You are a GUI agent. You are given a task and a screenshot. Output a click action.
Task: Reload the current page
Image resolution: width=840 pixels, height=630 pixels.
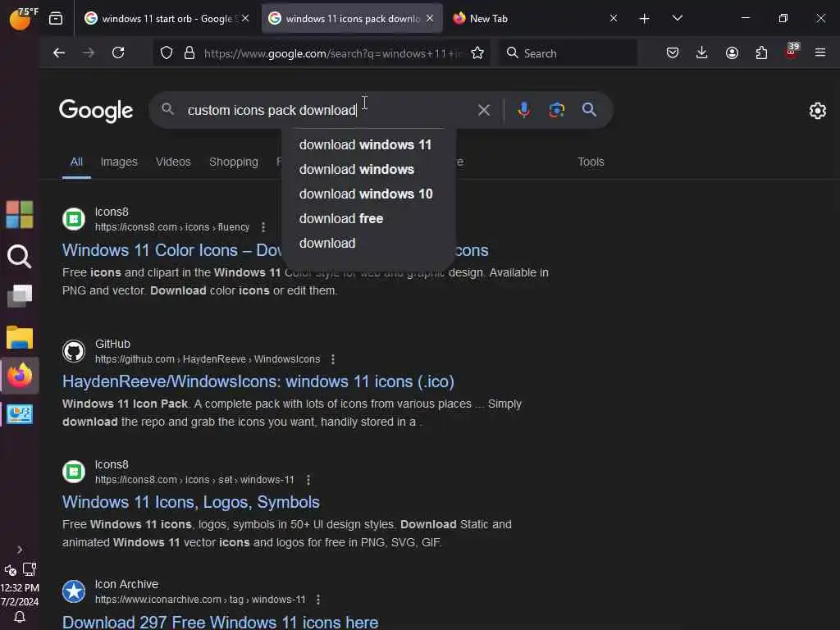click(x=118, y=52)
